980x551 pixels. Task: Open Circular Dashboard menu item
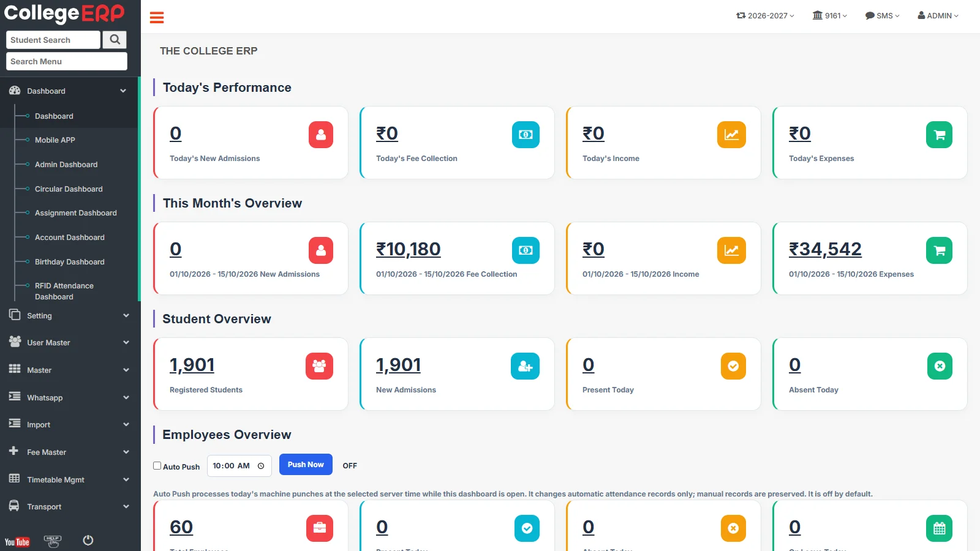pos(69,189)
